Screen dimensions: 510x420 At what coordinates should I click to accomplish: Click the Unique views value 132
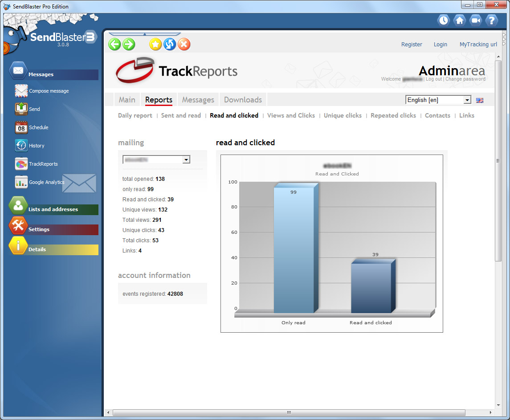163,210
